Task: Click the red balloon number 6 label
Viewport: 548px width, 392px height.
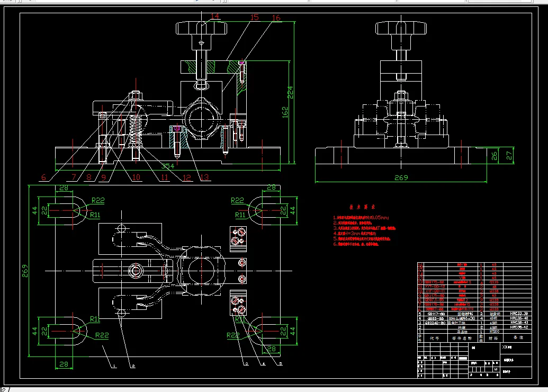Action: point(43,177)
